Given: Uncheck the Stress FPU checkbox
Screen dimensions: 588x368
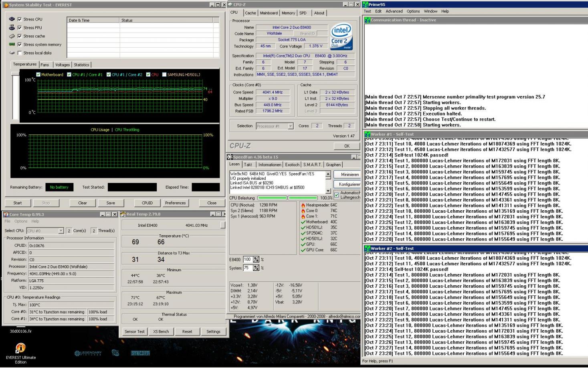Looking at the screenshot, I should tap(20, 28).
